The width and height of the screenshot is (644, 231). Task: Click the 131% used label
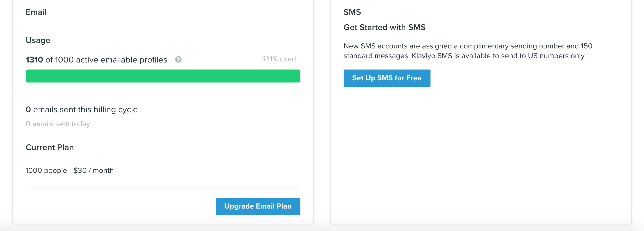click(279, 59)
